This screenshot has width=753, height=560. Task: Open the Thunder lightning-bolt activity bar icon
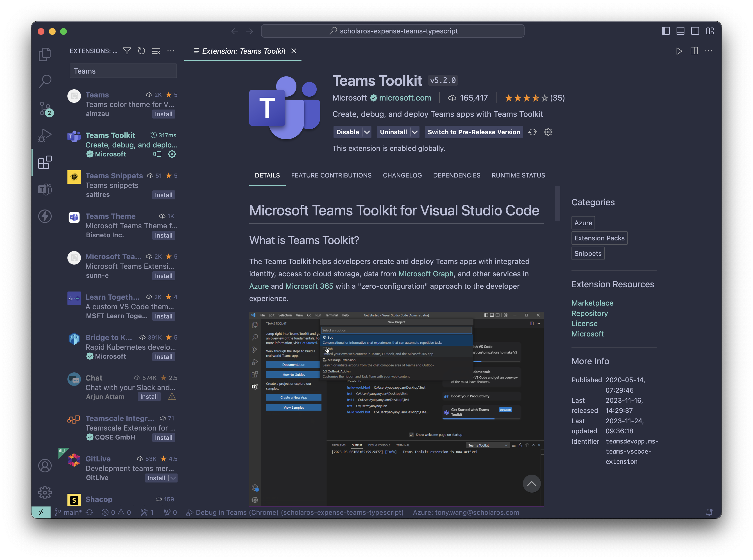45,216
